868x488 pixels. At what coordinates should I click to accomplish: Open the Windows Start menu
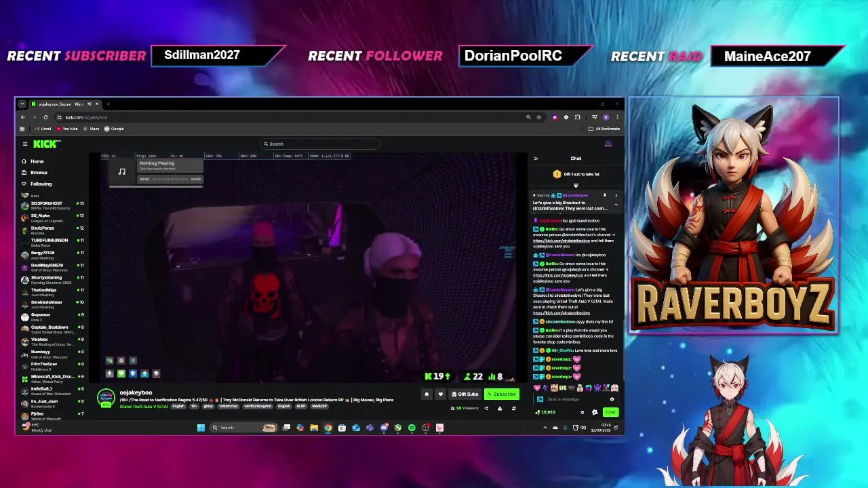(x=201, y=428)
